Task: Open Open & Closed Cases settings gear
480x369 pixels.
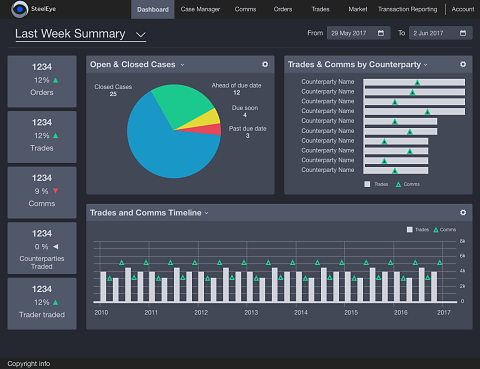Action: pyautogui.click(x=265, y=64)
